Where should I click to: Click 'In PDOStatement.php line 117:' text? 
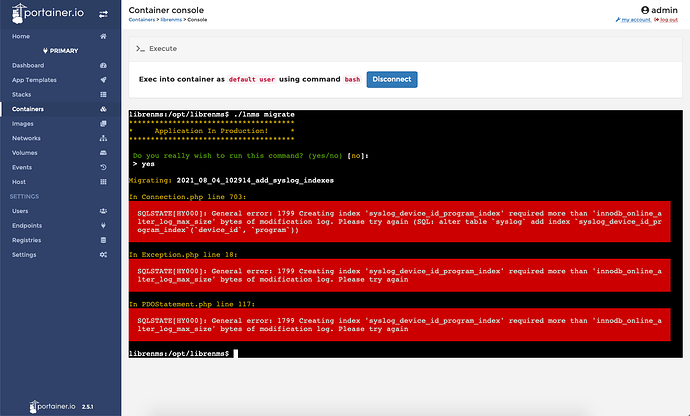coord(192,304)
